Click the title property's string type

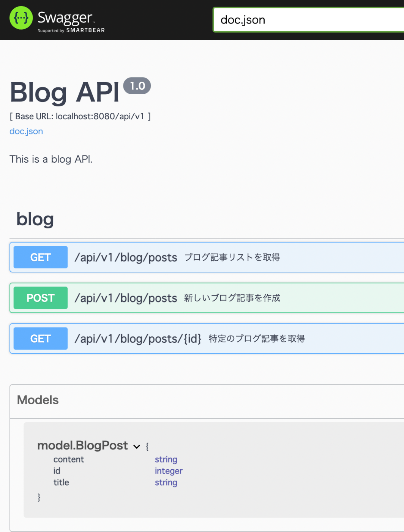166,483
